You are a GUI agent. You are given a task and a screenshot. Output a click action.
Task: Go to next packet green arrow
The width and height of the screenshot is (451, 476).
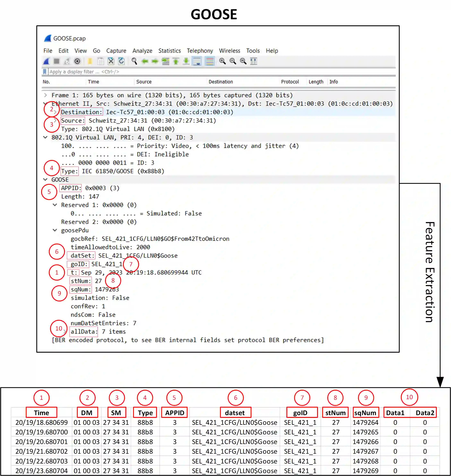(155, 61)
